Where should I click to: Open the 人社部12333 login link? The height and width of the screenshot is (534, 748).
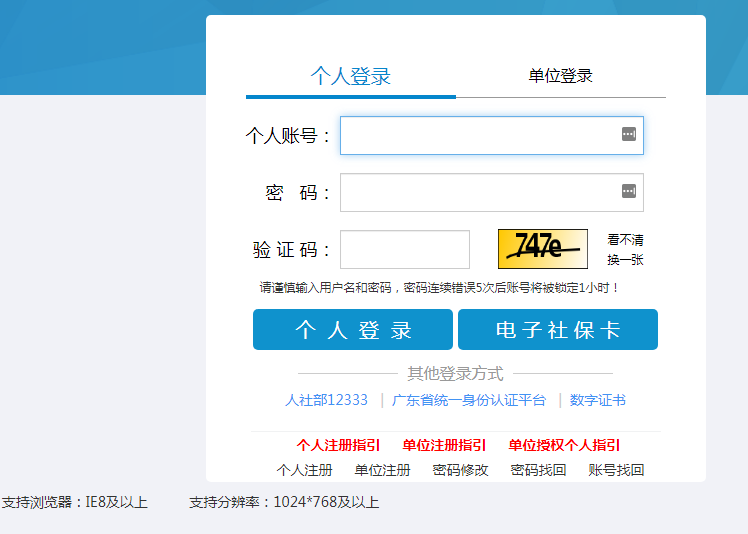point(326,400)
